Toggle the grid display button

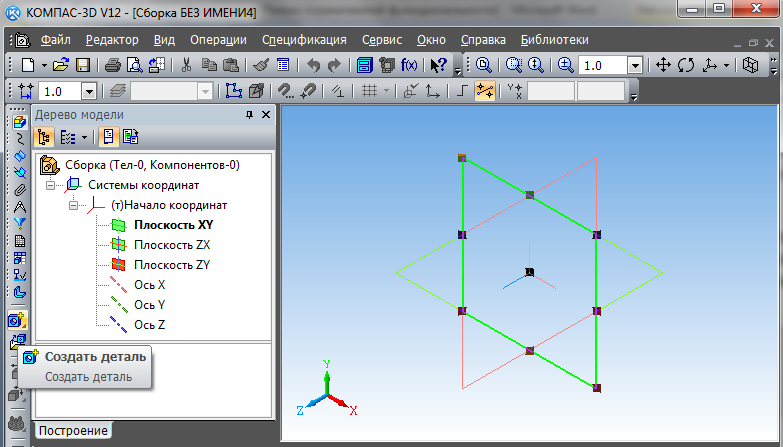click(369, 91)
